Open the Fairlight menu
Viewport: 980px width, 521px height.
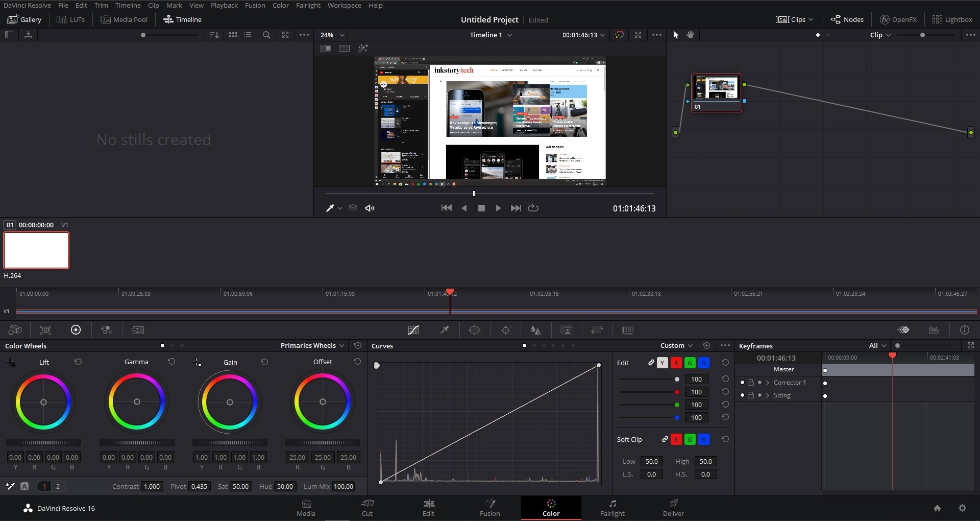308,5
